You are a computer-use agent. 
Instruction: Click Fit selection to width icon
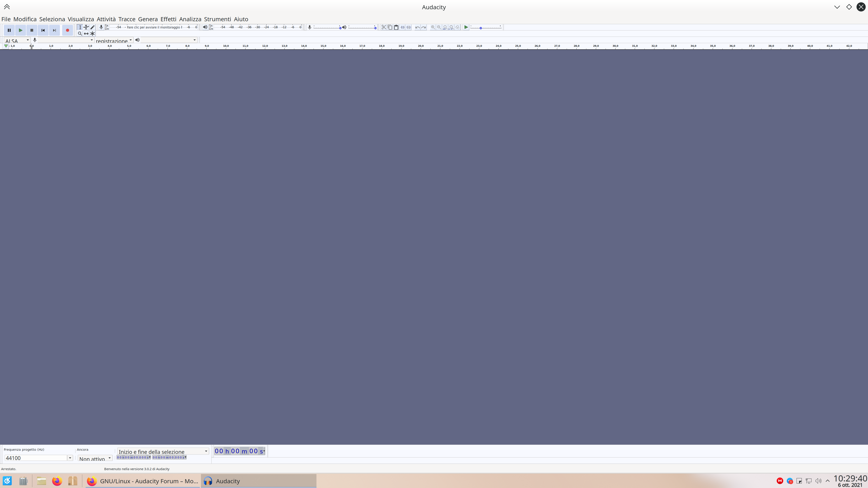[x=445, y=27]
